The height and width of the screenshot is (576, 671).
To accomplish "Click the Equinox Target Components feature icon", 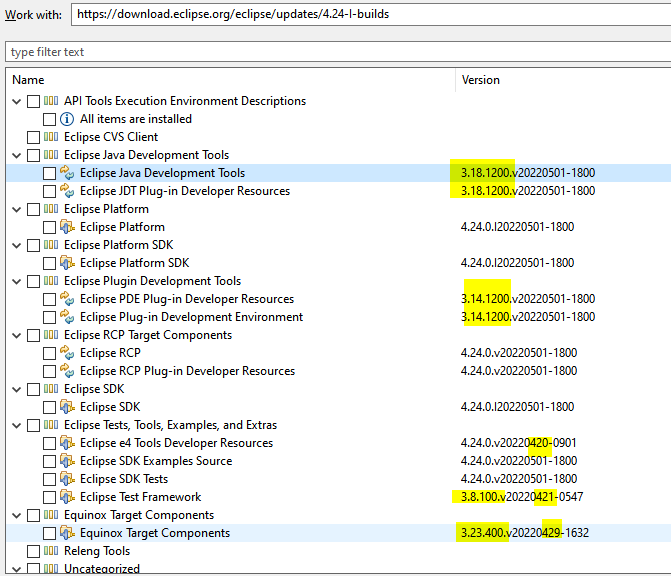I will point(68,533).
